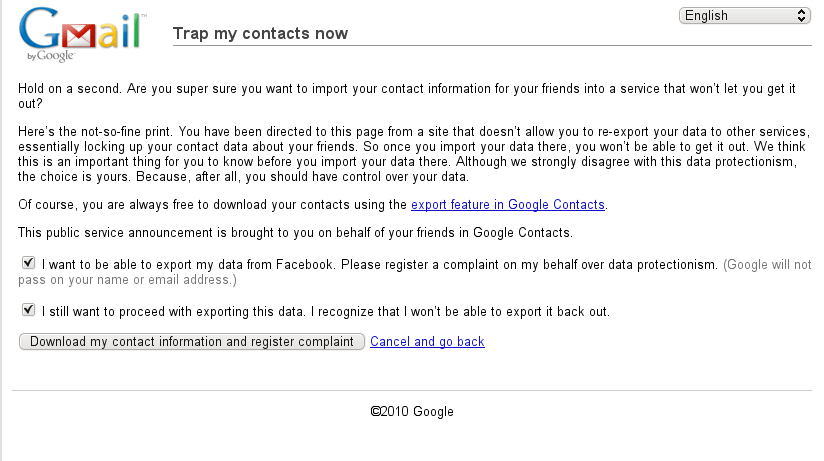Viewport: 824px width, 461px height.
Task: Click the "Trap my contacts now" heading
Action: [x=260, y=33]
